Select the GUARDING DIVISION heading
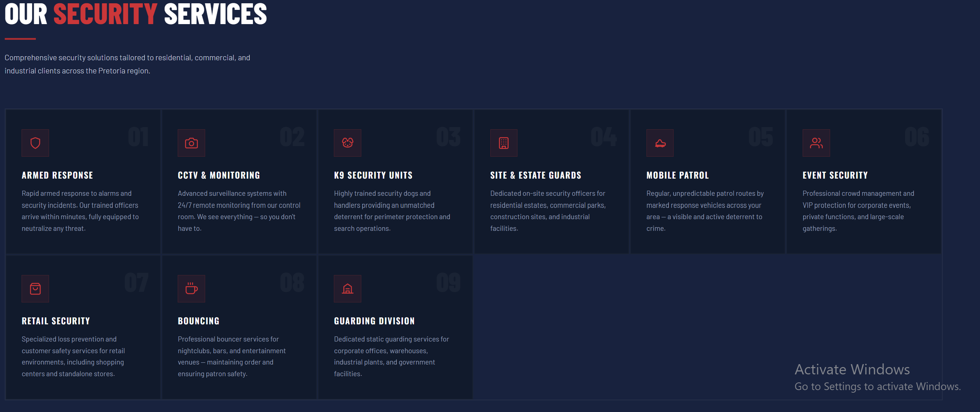The image size is (980, 412). tap(374, 321)
